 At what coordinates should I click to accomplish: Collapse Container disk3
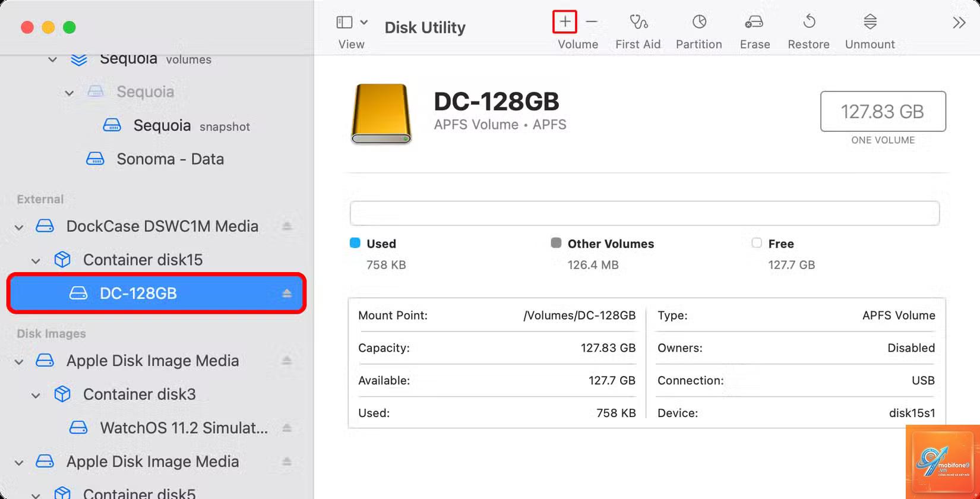[36, 395]
